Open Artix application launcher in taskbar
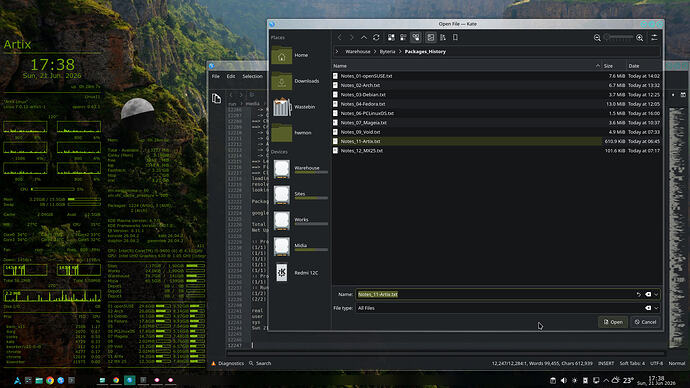The width and height of the screenshot is (690, 388). (x=17, y=381)
